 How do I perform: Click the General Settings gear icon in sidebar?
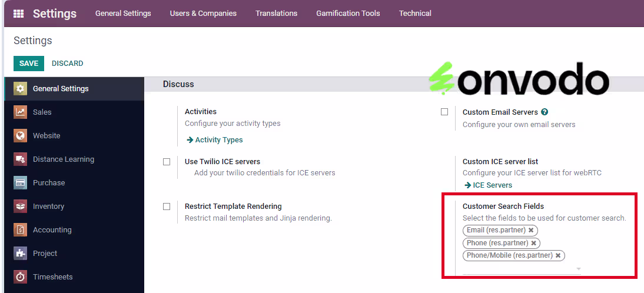[x=20, y=89]
